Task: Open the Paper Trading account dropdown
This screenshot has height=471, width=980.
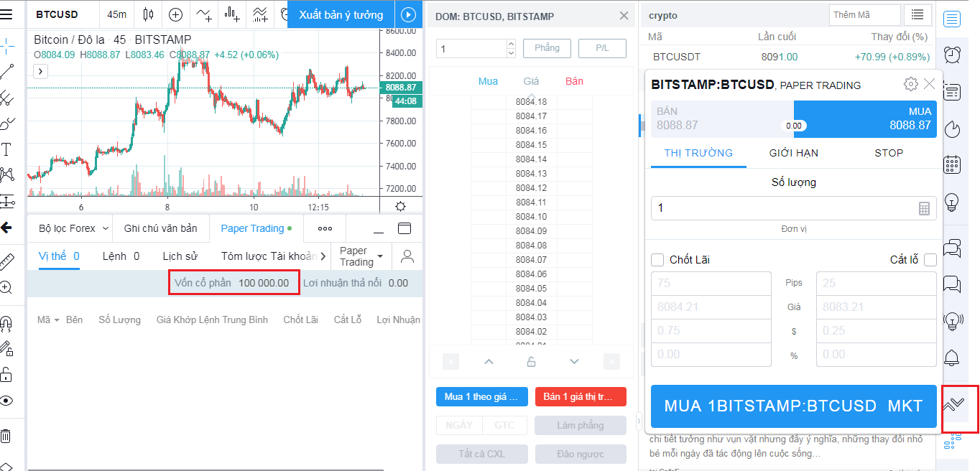Action: (x=361, y=256)
